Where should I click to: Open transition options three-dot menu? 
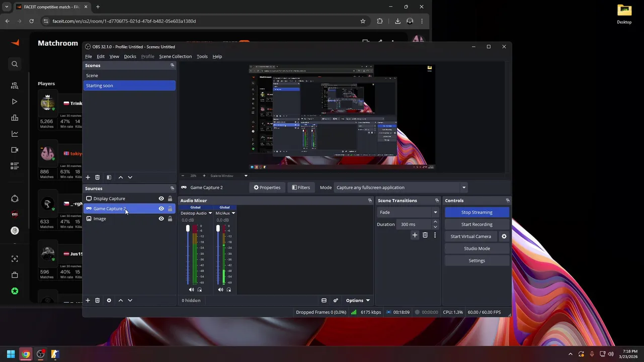pyautogui.click(x=435, y=235)
